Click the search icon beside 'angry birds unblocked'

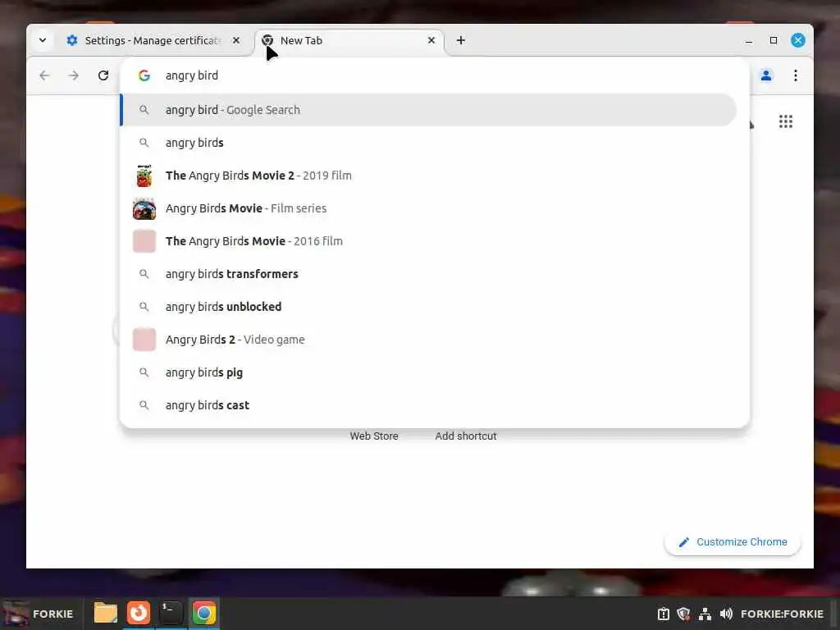tap(144, 307)
